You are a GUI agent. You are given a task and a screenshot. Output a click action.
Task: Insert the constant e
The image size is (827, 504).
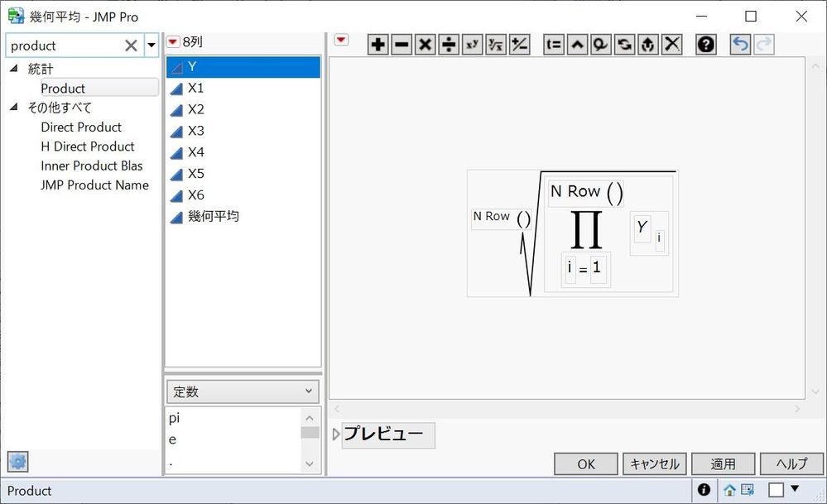click(x=172, y=439)
